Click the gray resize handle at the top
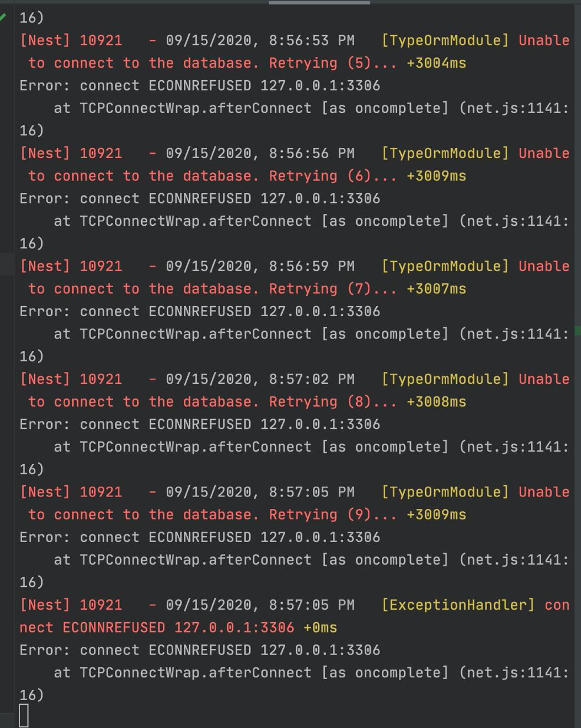The height and width of the screenshot is (728, 581). [319, 2]
